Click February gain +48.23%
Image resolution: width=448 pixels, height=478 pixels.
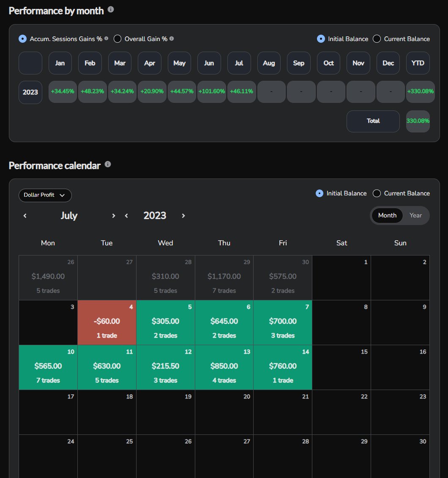pos(92,91)
